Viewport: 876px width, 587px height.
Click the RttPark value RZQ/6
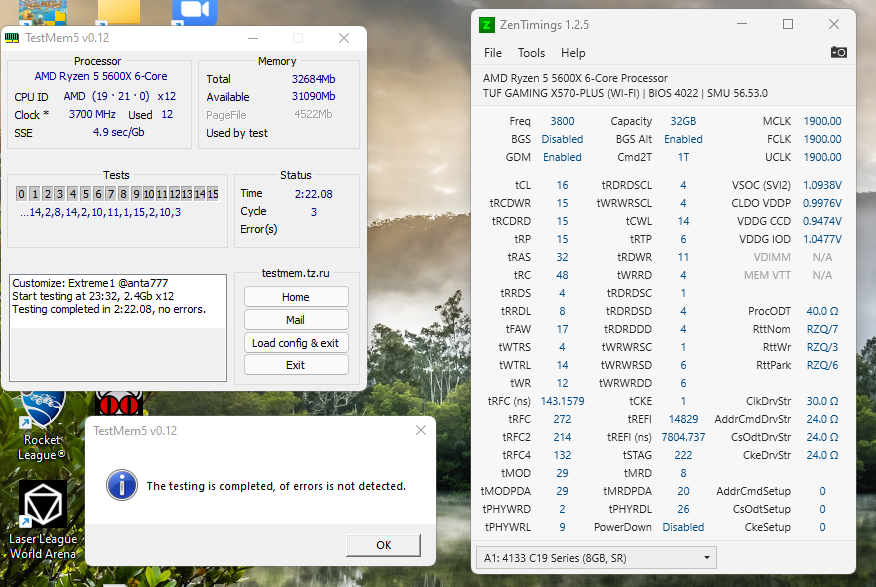(822, 365)
